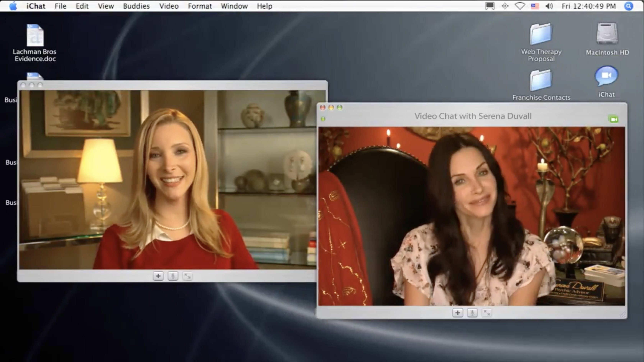Open the Help menu
This screenshot has height=362, width=644.
[264, 6]
